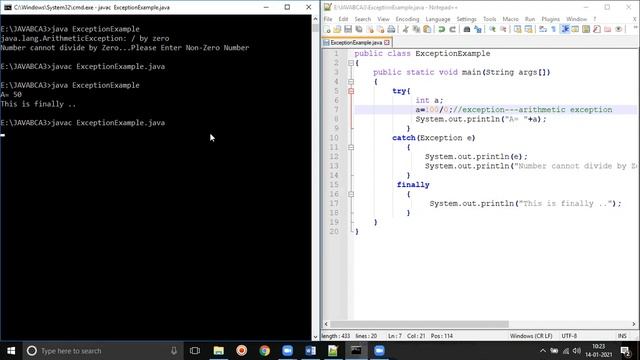Click 'This is finally ..' output in cmd

[38, 104]
